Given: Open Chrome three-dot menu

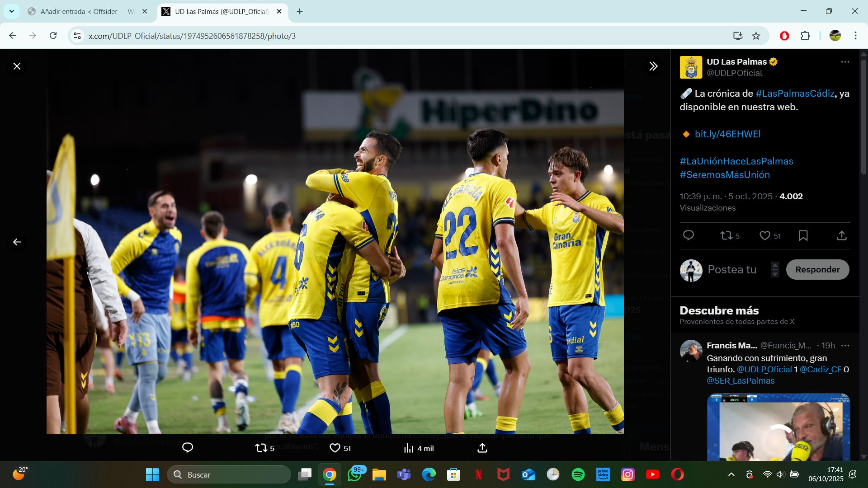Looking at the screenshot, I should tap(855, 36).
